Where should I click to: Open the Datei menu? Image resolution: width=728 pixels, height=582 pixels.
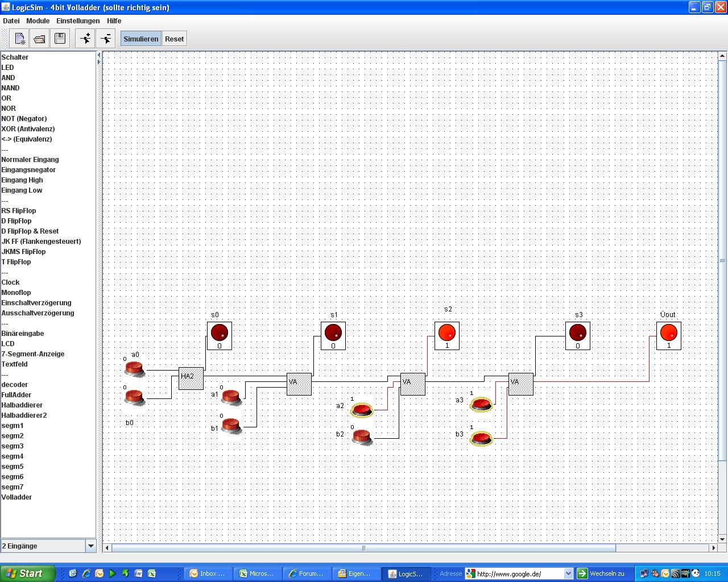pos(11,20)
